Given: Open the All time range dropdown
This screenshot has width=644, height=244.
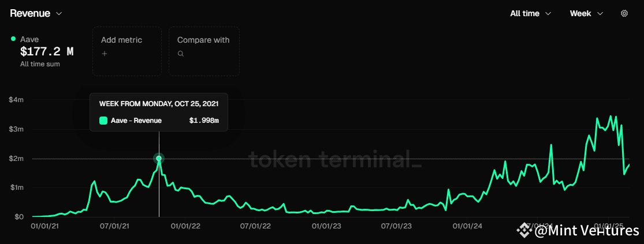Looking at the screenshot, I should [x=530, y=13].
